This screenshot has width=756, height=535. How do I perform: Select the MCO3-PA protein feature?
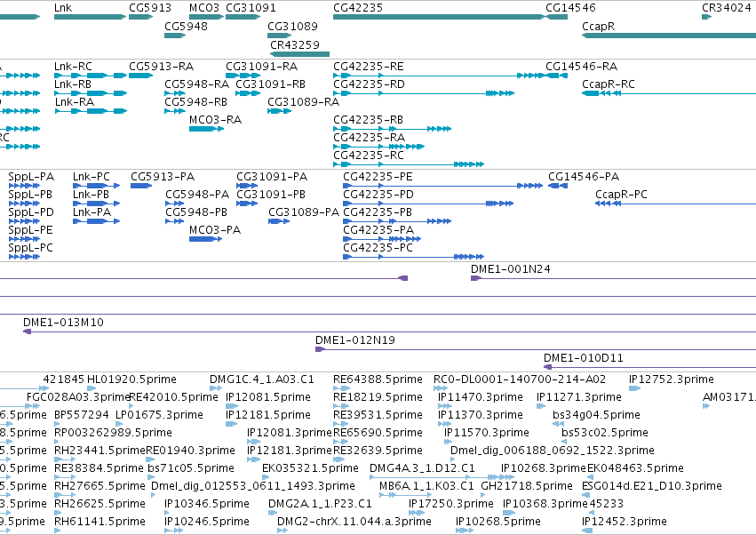[205, 239]
